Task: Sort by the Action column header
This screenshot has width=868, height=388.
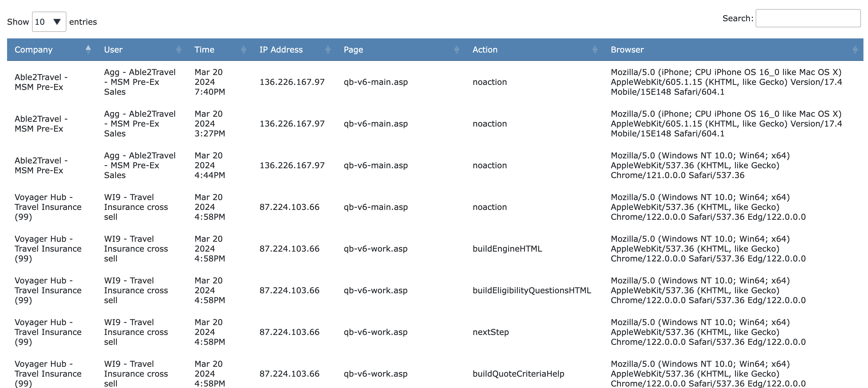Action: point(534,50)
